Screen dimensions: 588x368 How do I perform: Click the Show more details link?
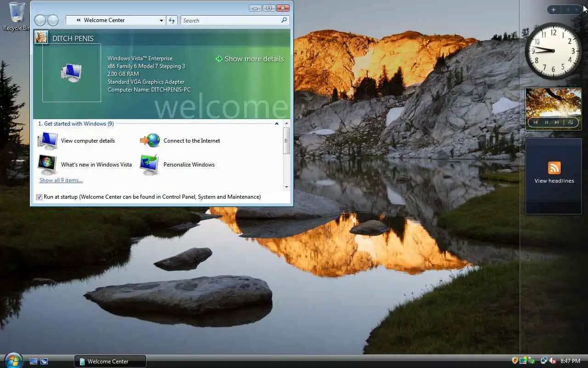(x=249, y=59)
